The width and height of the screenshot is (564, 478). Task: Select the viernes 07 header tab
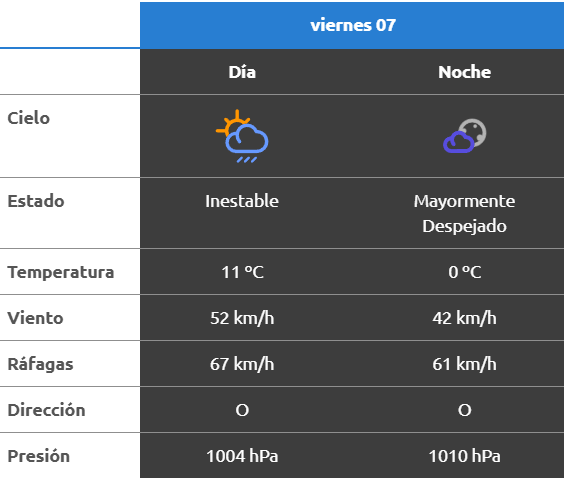352,25
